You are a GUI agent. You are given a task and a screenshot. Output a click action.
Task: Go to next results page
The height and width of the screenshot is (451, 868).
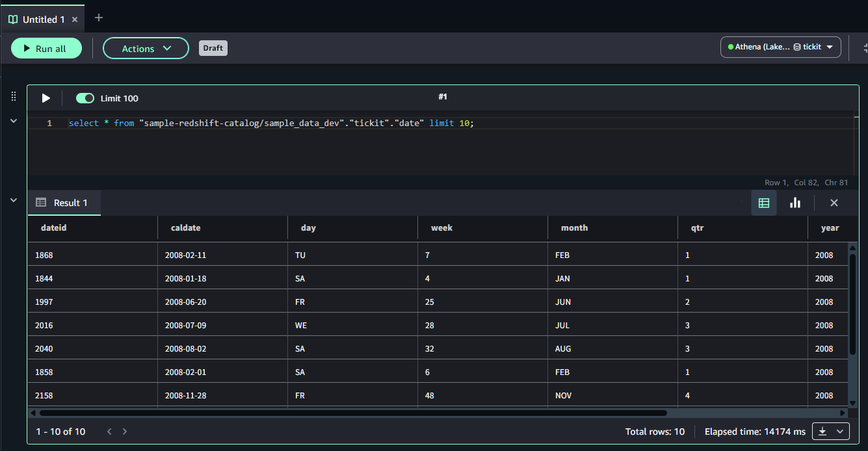125,432
